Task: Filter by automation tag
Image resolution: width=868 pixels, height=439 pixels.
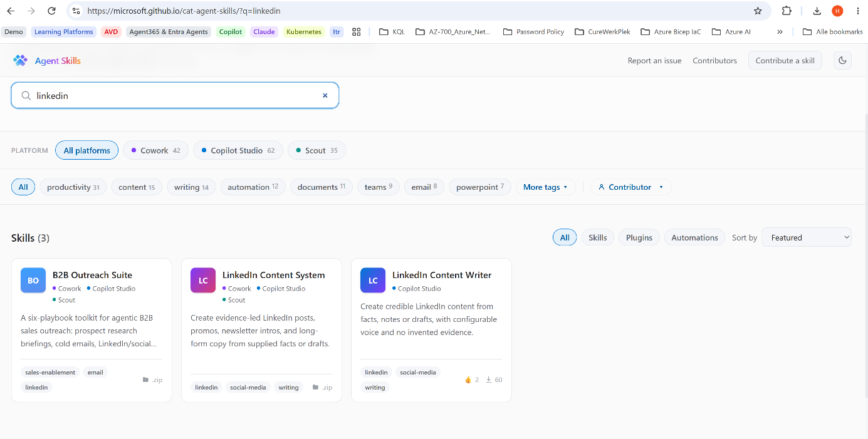Action: [253, 187]
